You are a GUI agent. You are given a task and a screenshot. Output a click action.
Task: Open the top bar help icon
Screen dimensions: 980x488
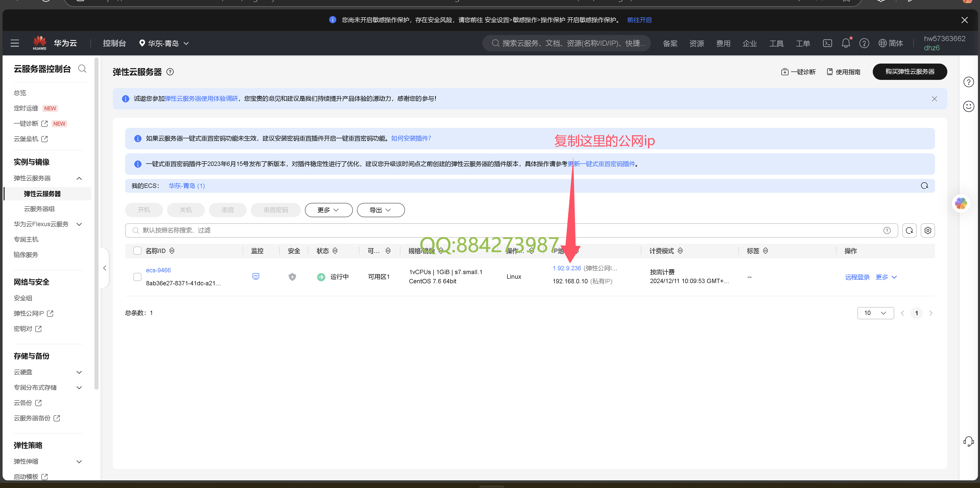coord(864,43)
